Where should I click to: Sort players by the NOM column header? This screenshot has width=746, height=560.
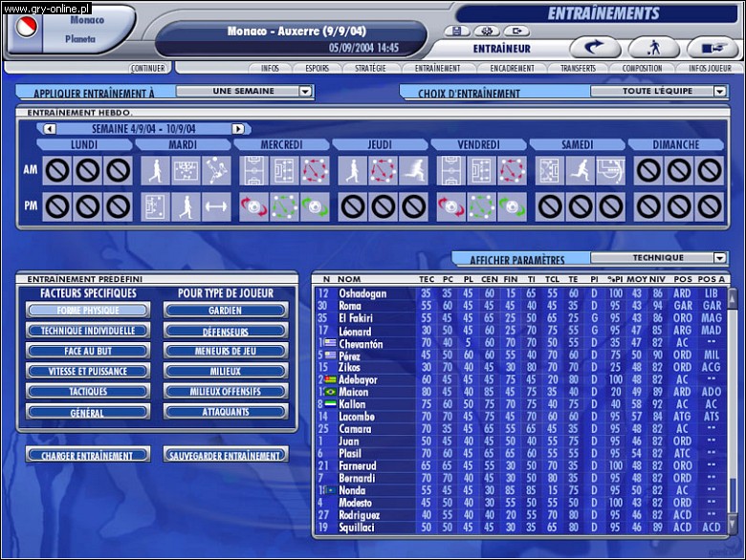(349, 280)
